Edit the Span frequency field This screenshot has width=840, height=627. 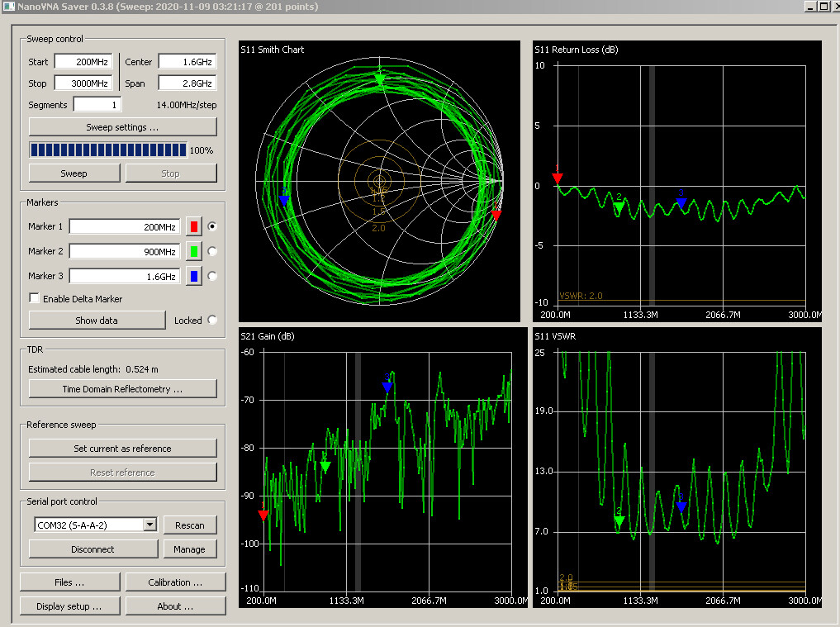(x=187, y=83)
